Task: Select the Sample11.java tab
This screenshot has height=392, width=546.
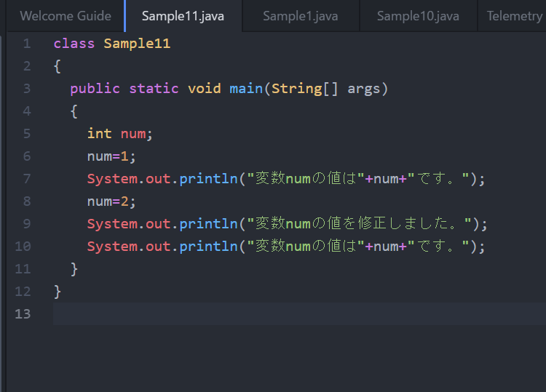Action: point(183,16)
